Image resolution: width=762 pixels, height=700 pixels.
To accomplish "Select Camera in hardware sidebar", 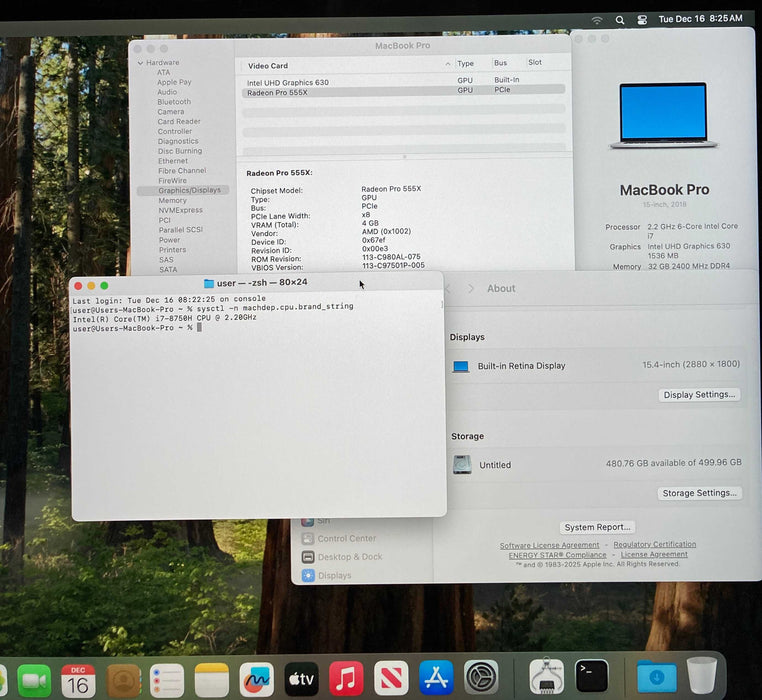I will coord(171,112).
